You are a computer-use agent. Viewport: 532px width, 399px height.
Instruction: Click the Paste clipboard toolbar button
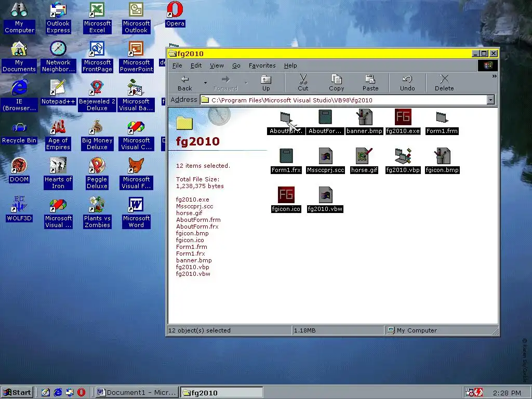click(x=370, y=83)
